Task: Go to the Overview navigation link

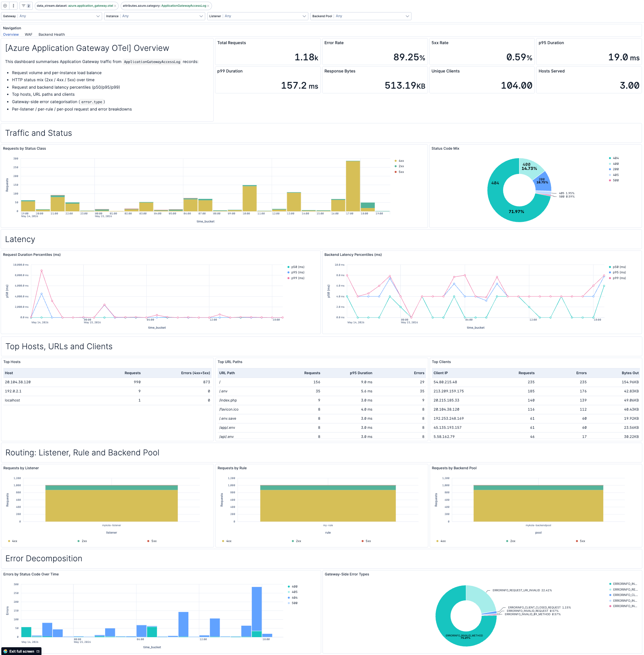Action: 11,34
